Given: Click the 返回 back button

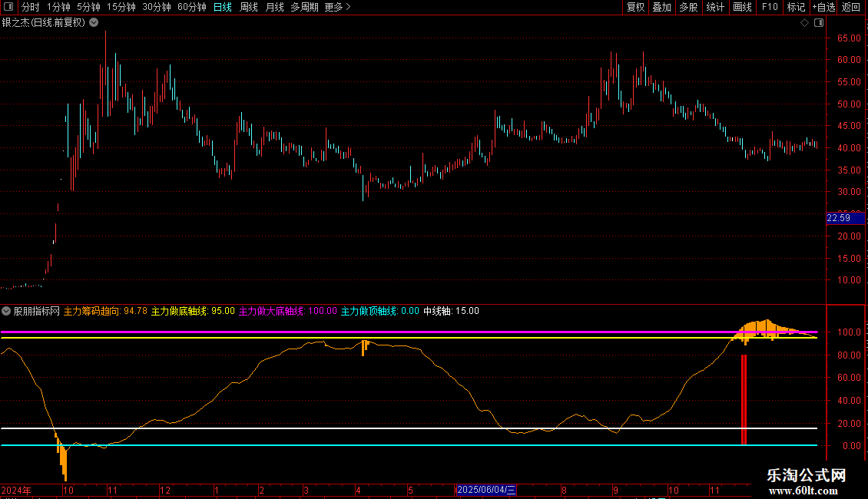Looking at the screenshot, I should coord(851,7).
